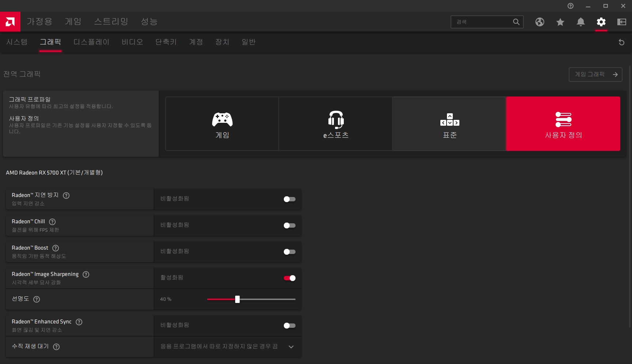
Task: Disable Radeon Image Sharpening toggle
Action: tap(289, 278)
